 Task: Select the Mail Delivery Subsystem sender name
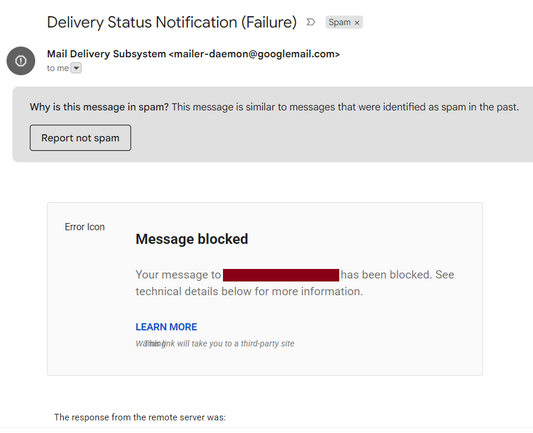[106, 54]
